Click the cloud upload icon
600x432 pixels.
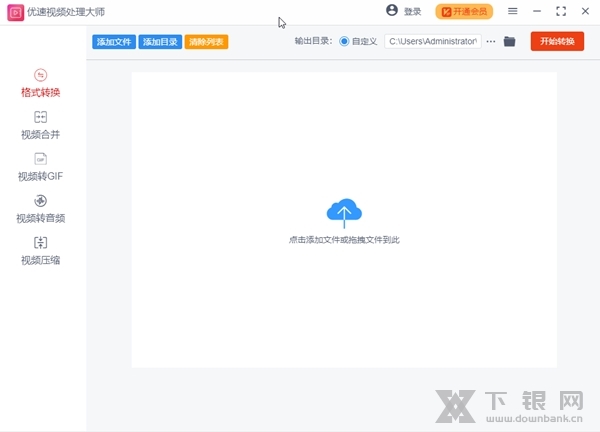click(344, 213)
